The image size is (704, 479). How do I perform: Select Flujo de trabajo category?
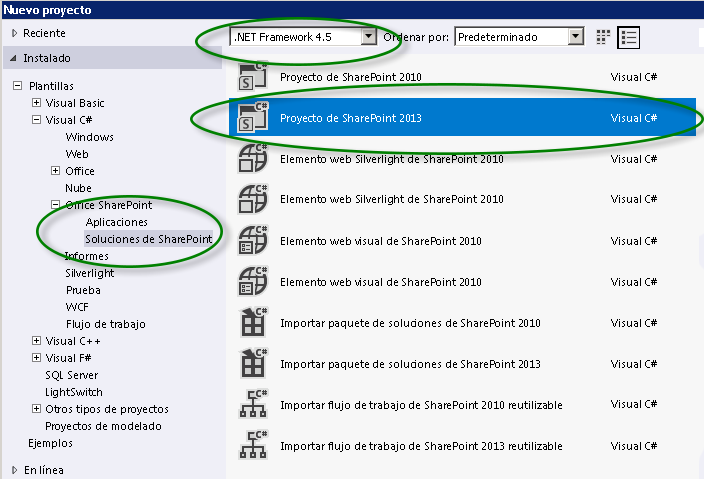(106, 324)
